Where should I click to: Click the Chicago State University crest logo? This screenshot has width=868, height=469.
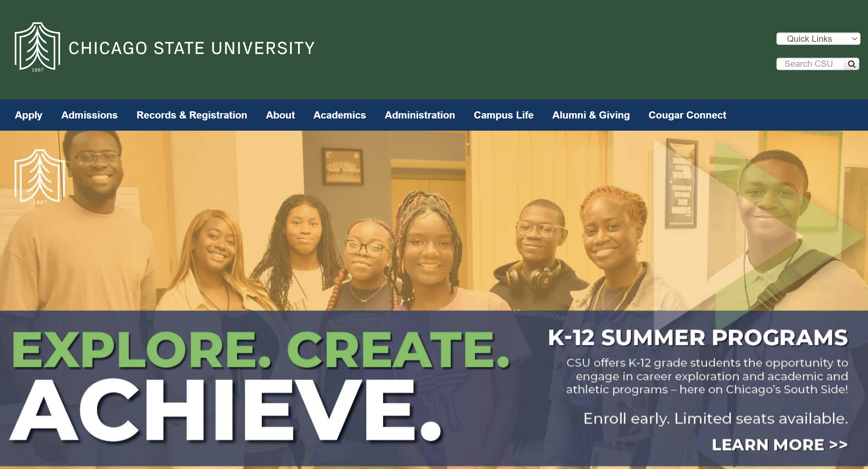(37, 47)
